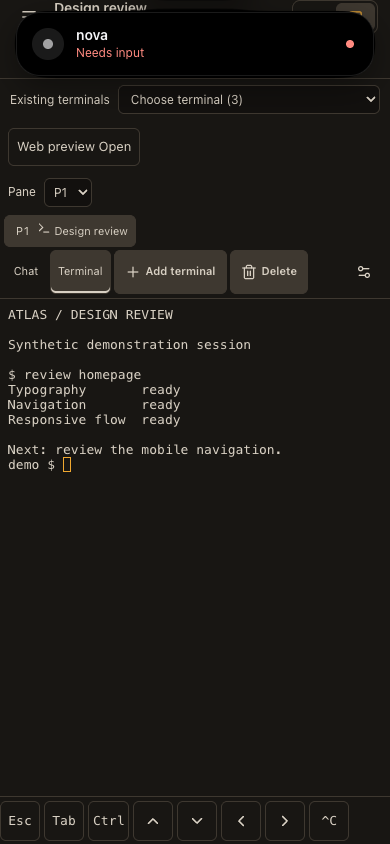Open the sliders settings icon
This screenshot has width=390, height=844.
364,272
